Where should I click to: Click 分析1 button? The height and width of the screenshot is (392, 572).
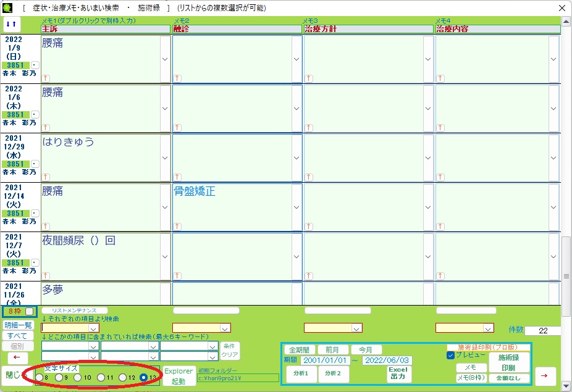301,373
